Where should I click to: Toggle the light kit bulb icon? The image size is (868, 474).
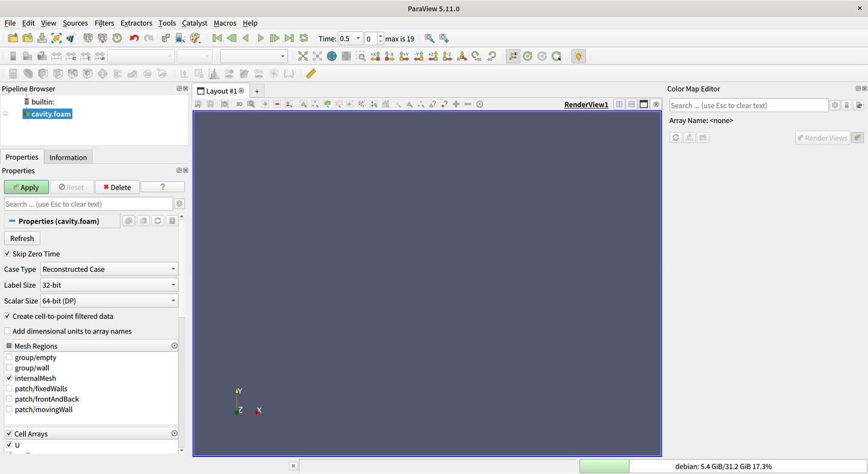(x=579, y=56)
